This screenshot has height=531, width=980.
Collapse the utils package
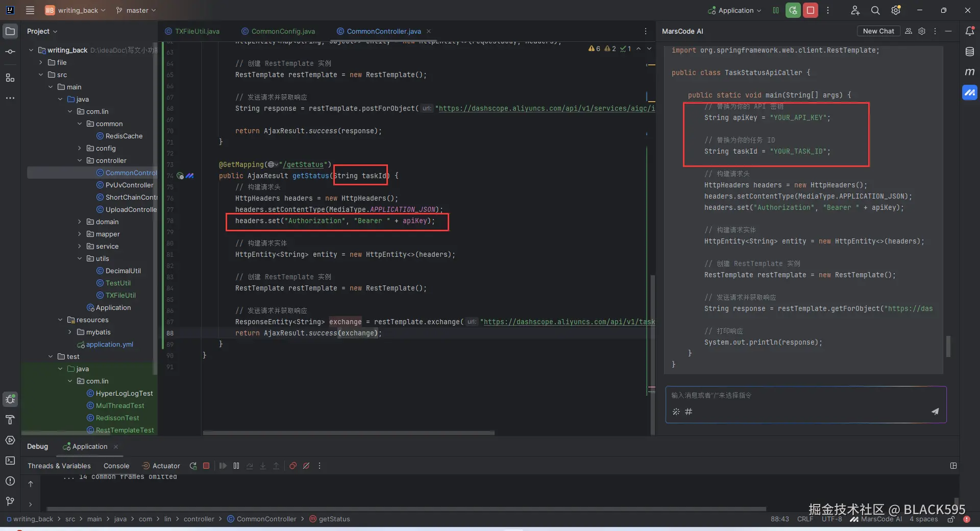(x=80, y=258)
